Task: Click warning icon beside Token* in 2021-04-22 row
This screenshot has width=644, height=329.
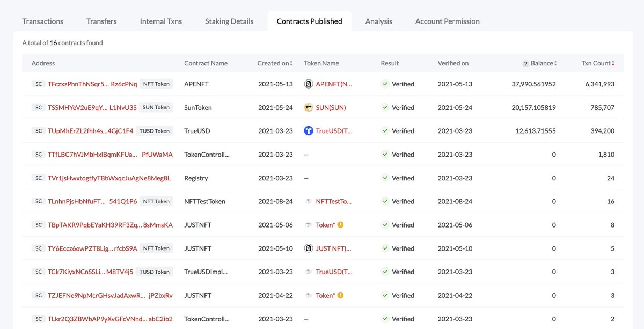Action: click(x=340, y=295)
